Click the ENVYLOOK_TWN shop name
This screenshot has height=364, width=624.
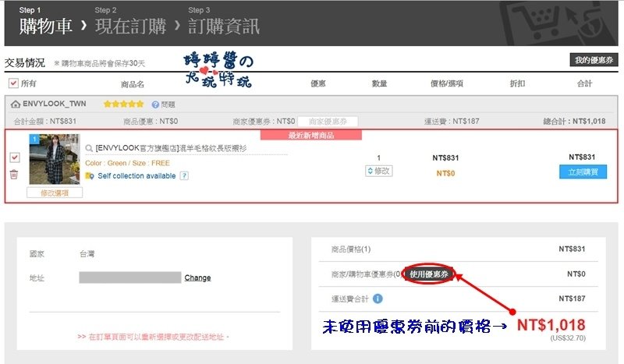click(x=54, y=104)
